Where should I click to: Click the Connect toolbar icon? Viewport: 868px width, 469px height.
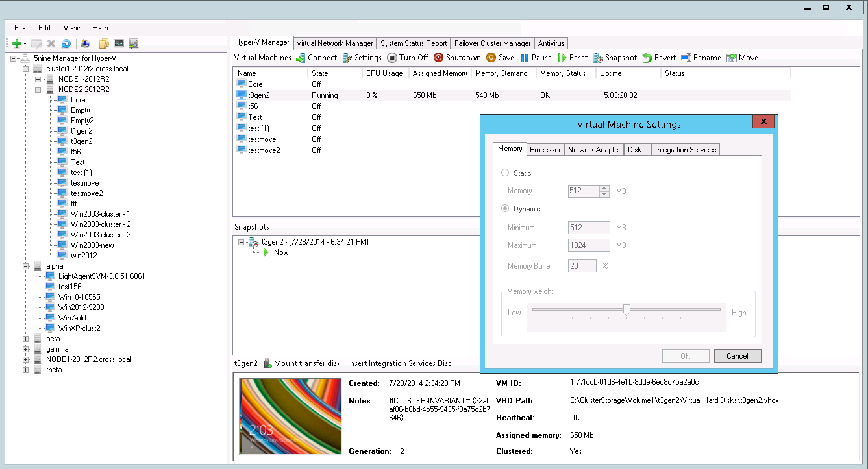point(301,58)
